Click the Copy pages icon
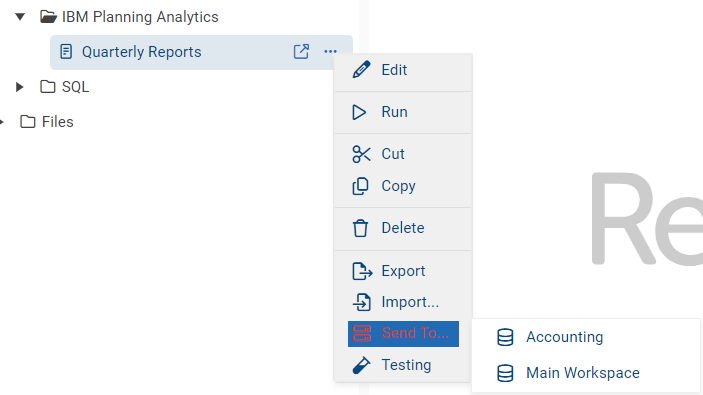Viewport: 703px width, 395px height. click(360, 186)
